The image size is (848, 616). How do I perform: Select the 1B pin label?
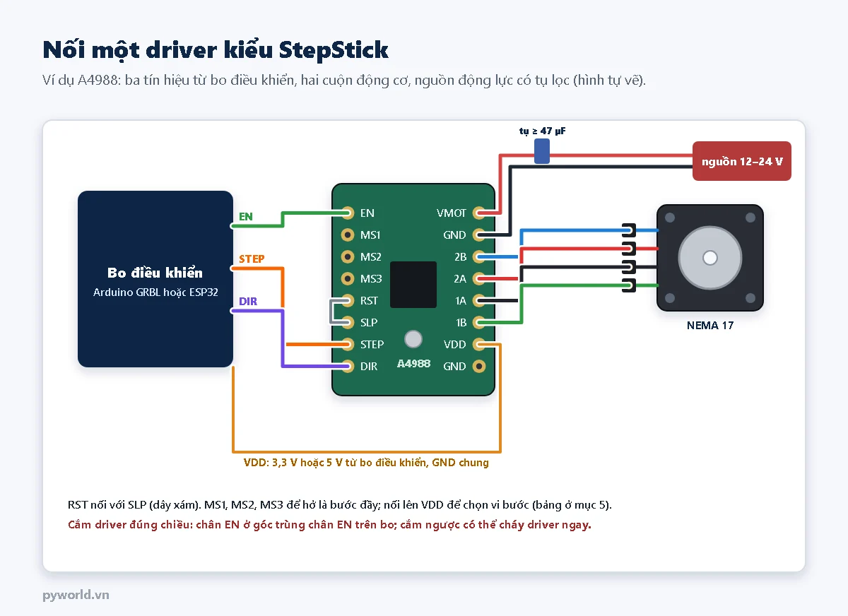[460, 322]
